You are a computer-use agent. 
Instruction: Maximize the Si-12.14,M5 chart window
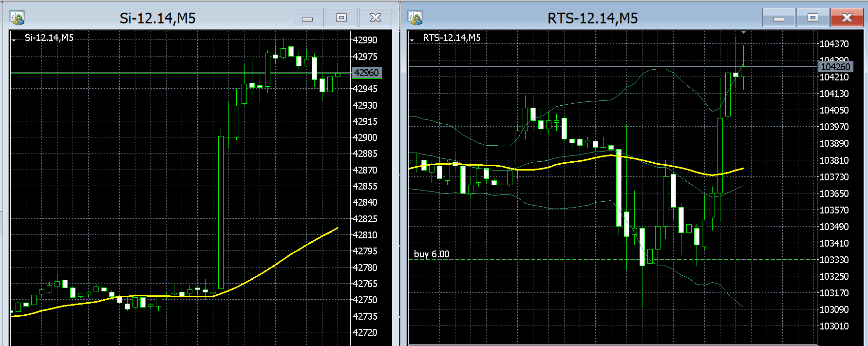click(x=341, y=18)
